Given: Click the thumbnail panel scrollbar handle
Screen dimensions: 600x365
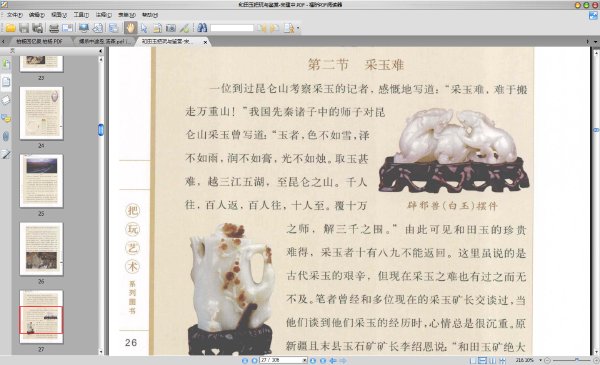Looking at the screenshot, I should point(101,130).
